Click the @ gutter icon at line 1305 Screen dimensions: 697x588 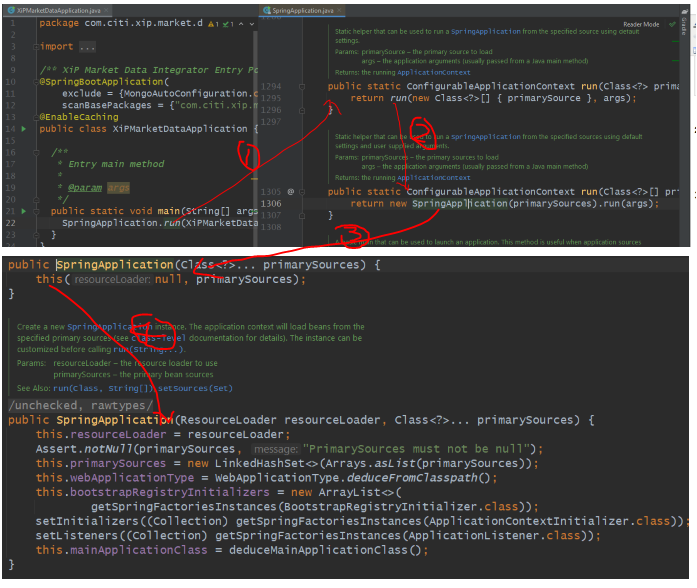[291, 192]
